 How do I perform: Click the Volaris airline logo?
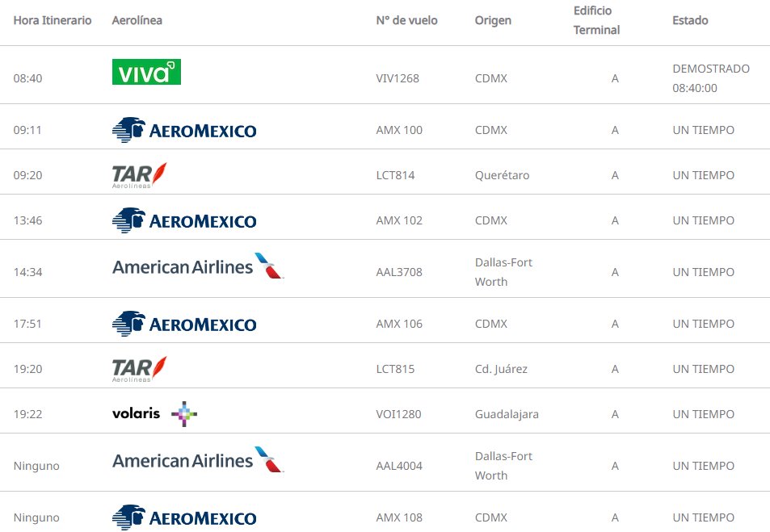(x=154, y=414)
